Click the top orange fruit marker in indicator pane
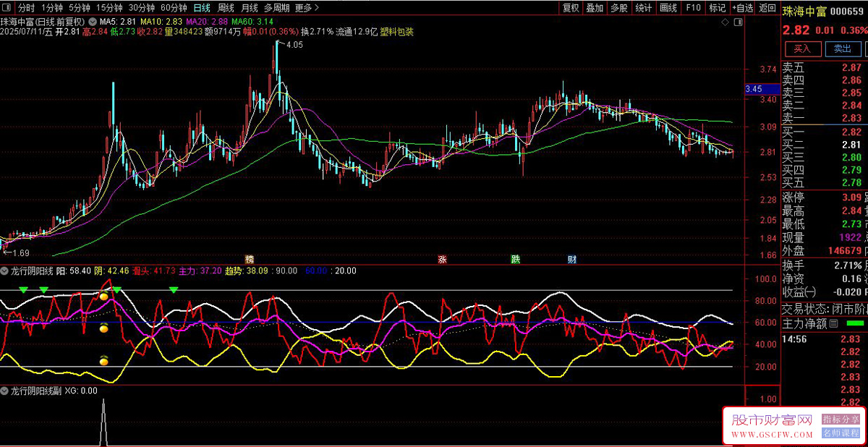Viewport: 868px width, 447px height. click(104, 296)
